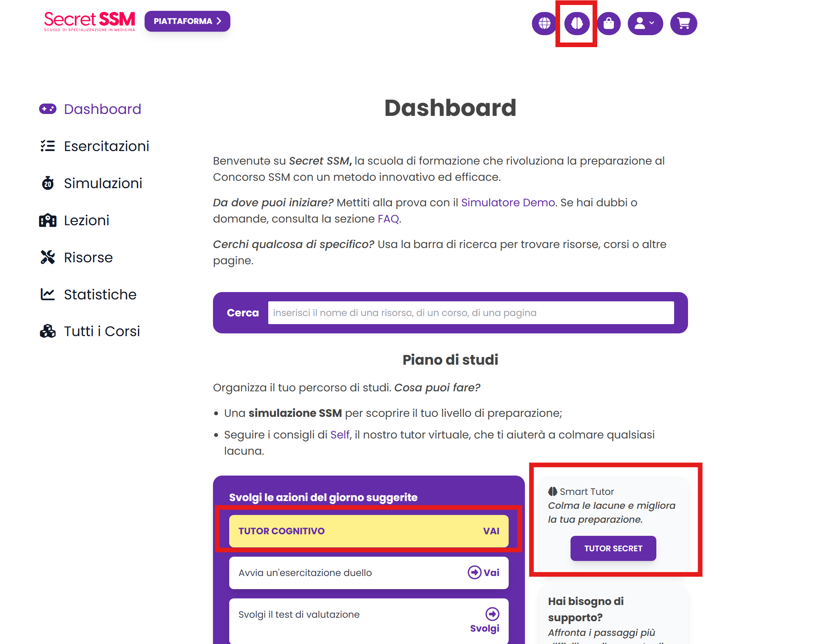
Task: Click the yellow TUTOR COGNITIVO bar
Action: coord(368,531)
